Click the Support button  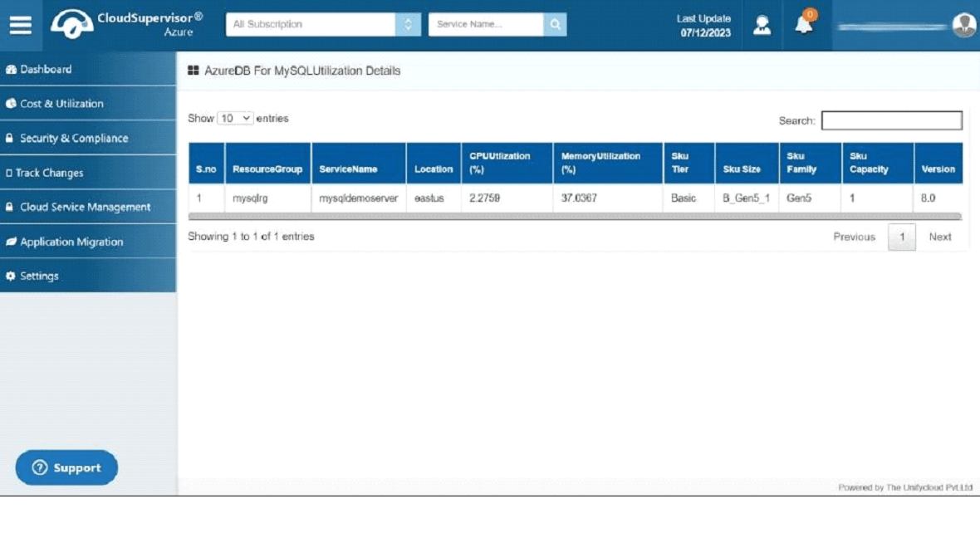coord(66,467)
